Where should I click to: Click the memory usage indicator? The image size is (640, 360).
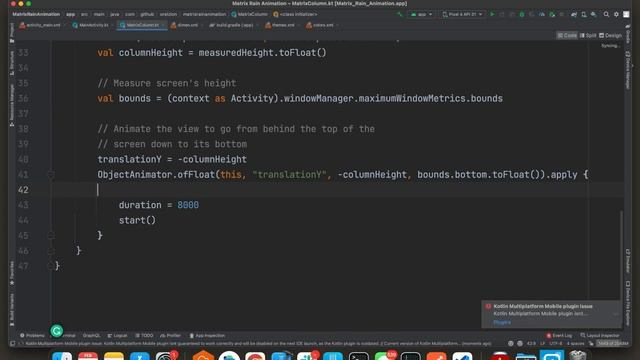pos(612,344)
